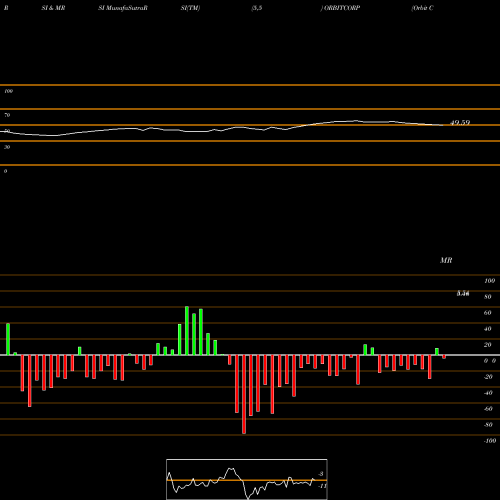Click the RSI value 49.59 label
The height and width of the screenshot is (500, 500).
coord(460,123)
